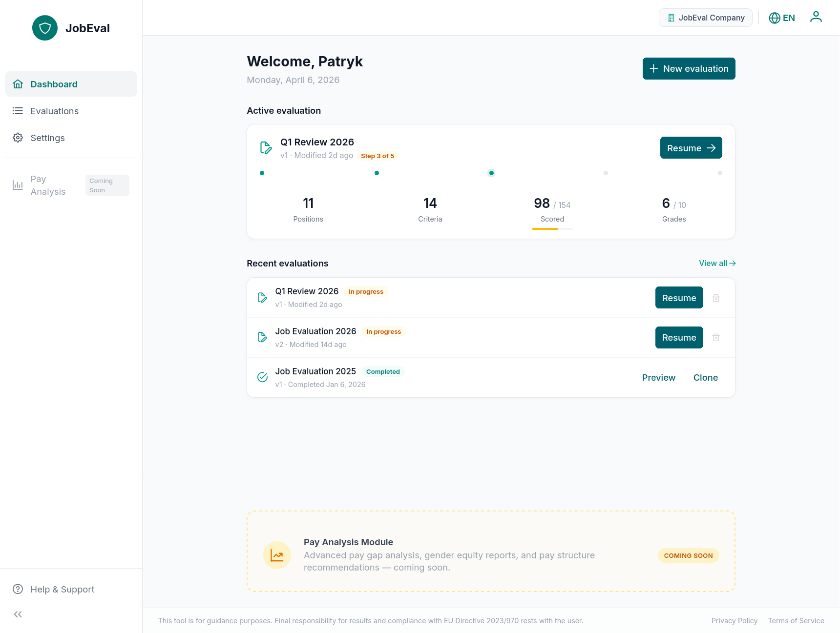Click the Q1 Review 2026 row edit icon
The width and height of the screenshot is (840, 633).
(x=262, y=297)
